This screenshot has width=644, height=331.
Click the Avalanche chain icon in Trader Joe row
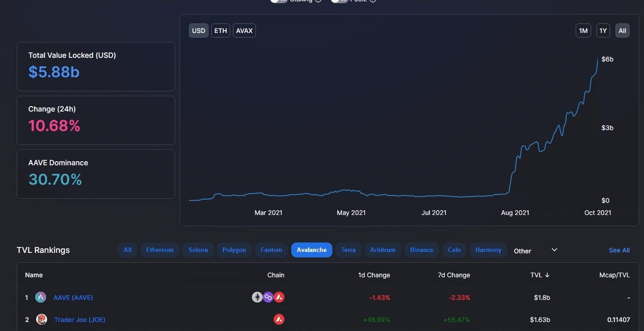[279, 320]
